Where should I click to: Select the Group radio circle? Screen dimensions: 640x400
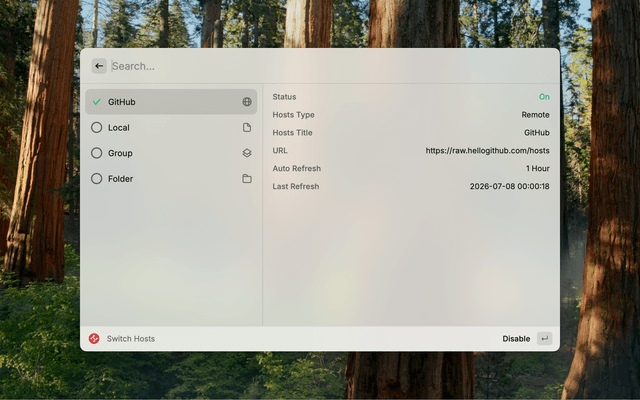(97, 153)
